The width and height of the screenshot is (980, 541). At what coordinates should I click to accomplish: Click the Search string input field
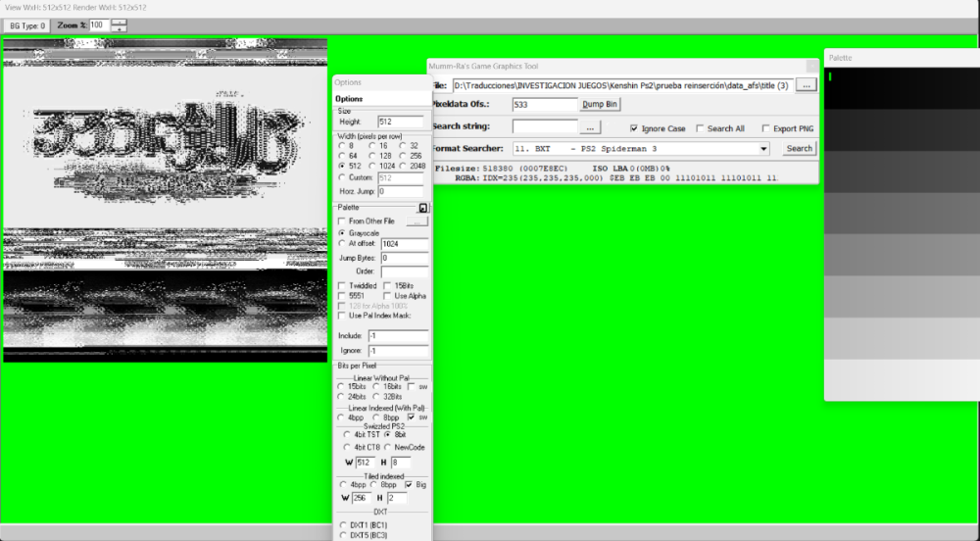[544, 126]
